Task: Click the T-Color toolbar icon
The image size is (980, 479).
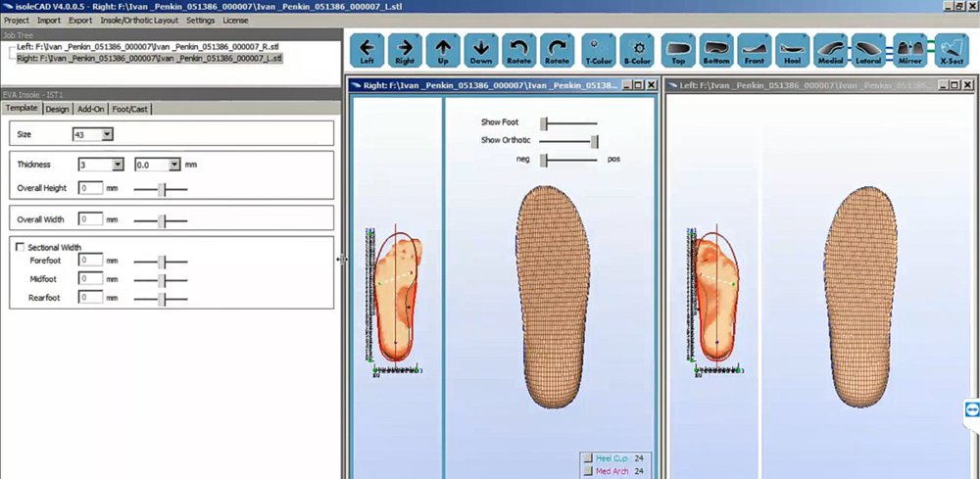Action: pos(597,49)
